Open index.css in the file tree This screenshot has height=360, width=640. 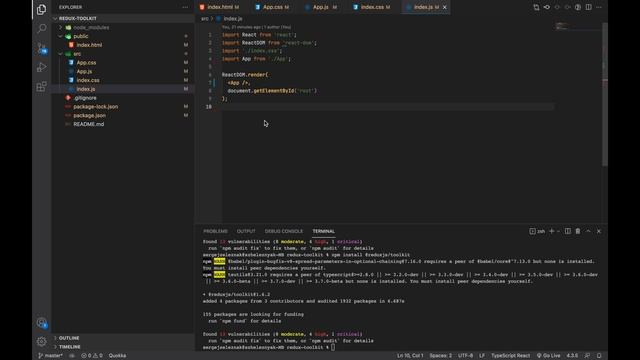tap(88, 80)
